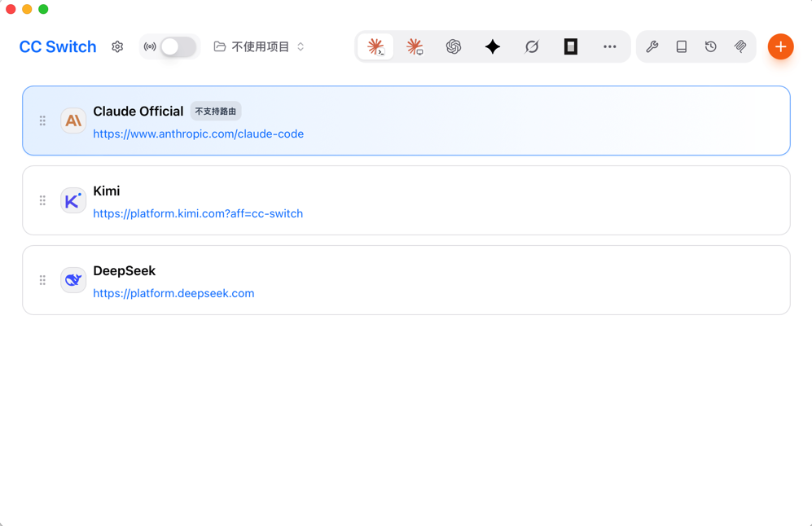812x526 pixels.
Task: Open the wrench tools icon
Action: click(652, 46)
